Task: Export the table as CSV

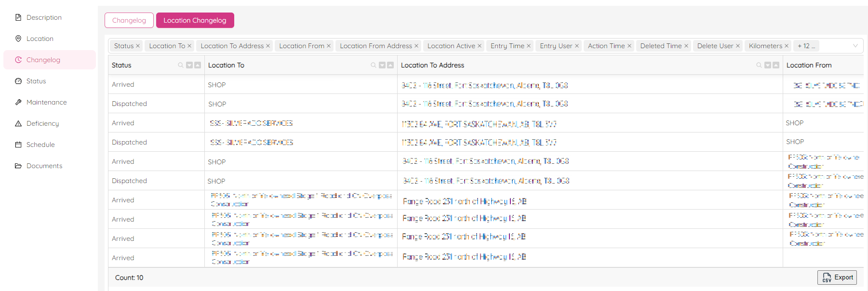Action: tap(837, 278)
